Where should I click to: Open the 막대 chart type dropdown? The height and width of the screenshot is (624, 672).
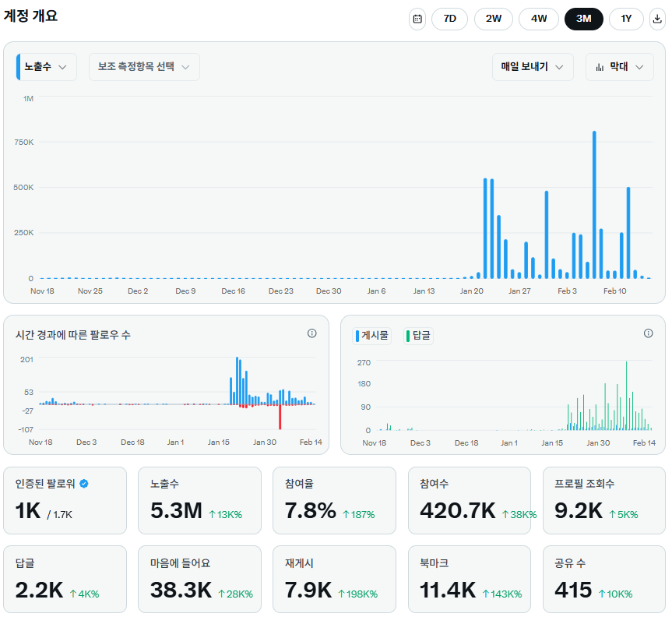tap(620, 67)
